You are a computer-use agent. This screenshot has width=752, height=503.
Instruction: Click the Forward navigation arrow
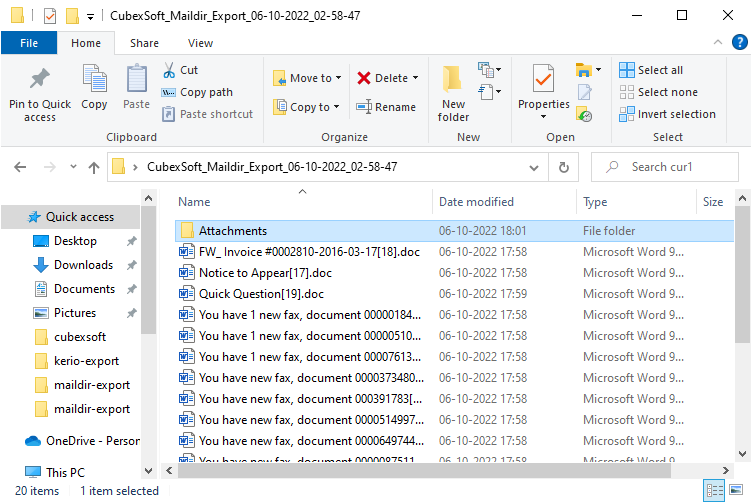tap(50, 167)
